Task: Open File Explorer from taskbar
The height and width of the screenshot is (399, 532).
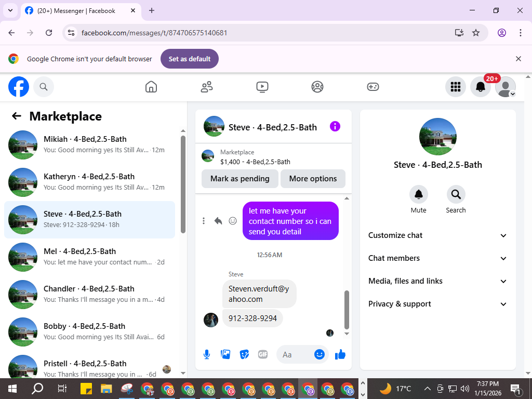Action: click(x=107, y=389)
